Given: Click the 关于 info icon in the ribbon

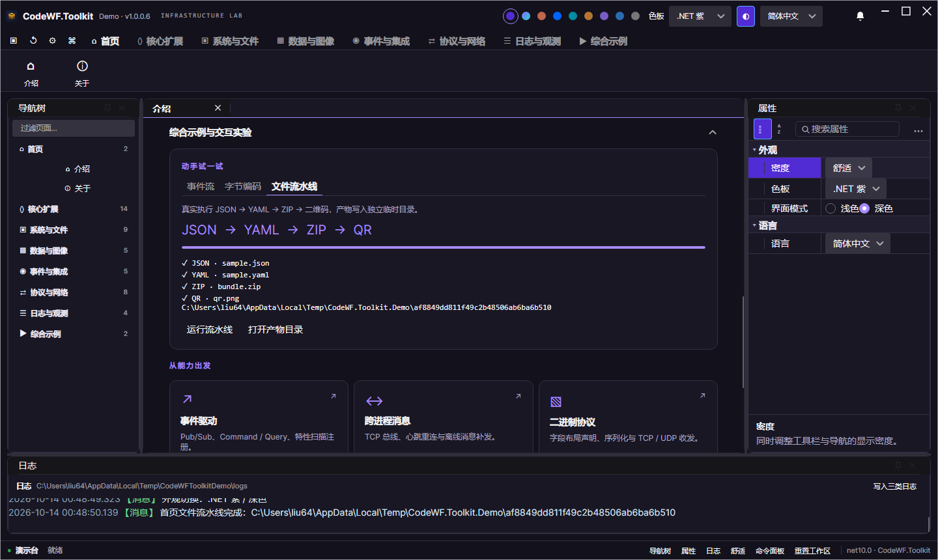Looking at the screenshot, I should [82, 66].
